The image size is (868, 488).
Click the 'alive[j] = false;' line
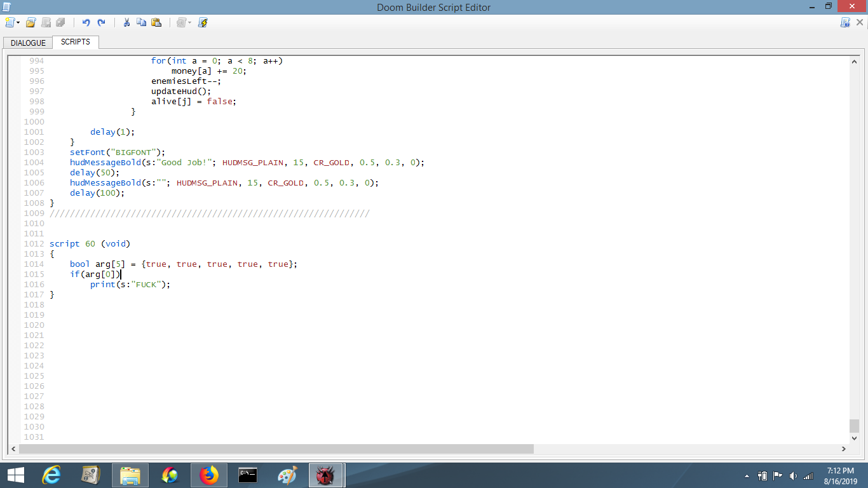coord(194,102)
